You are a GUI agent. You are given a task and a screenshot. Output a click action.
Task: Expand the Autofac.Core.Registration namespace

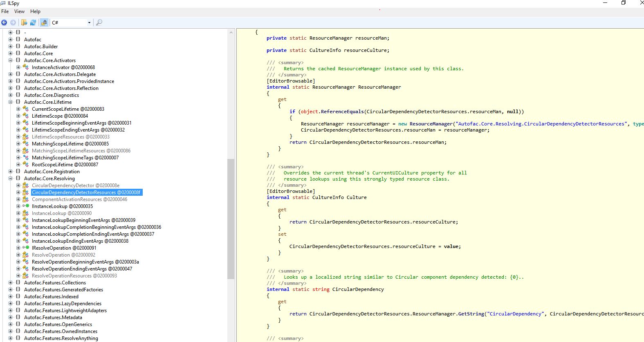coord(11,172)
